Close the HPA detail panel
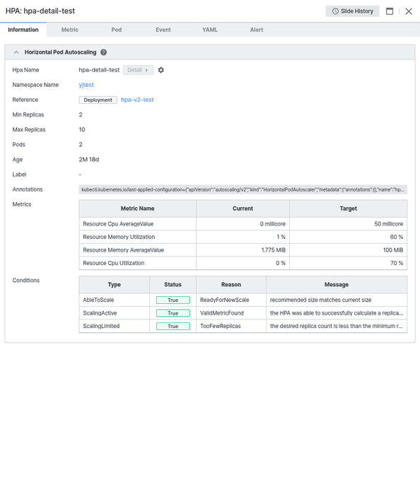420x504 pixels. 409,11
